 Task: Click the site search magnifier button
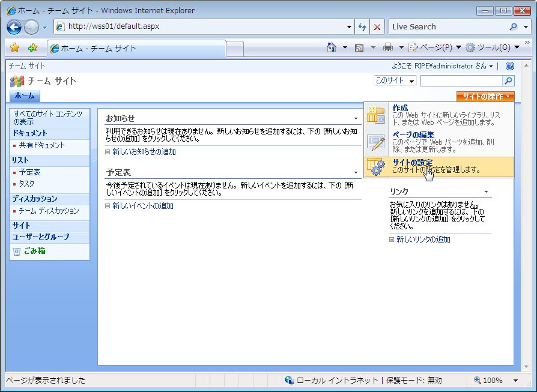pos(509,81)
